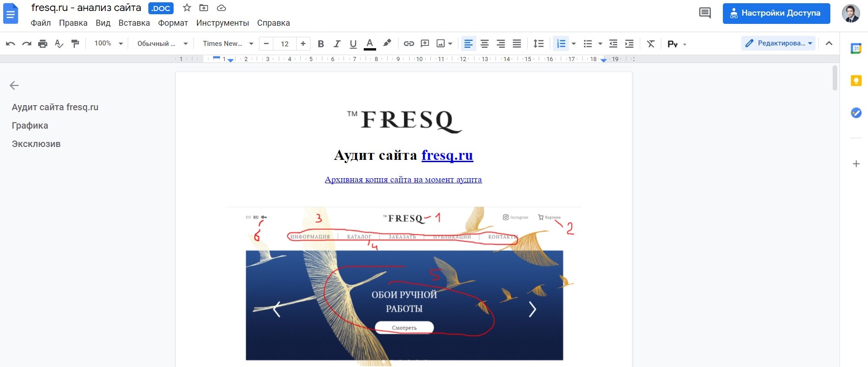Click the move to folder icon
This screenshot has height=367, width=868.
pos(204,8)
